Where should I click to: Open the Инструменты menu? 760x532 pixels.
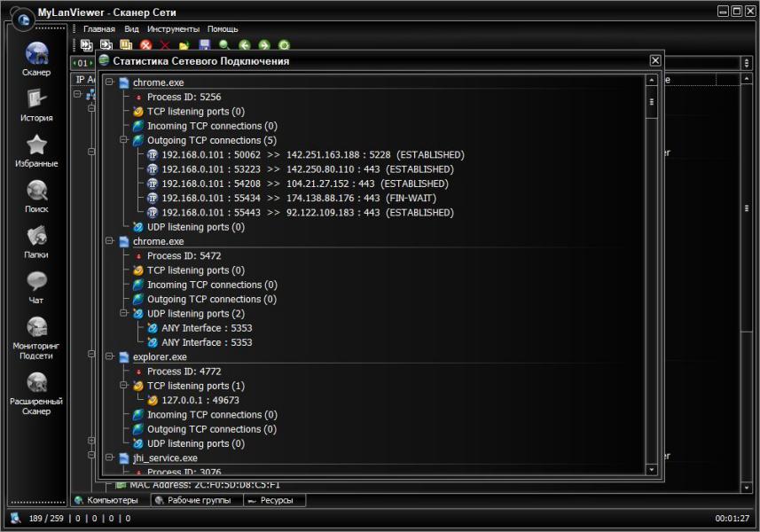(173, 29)
